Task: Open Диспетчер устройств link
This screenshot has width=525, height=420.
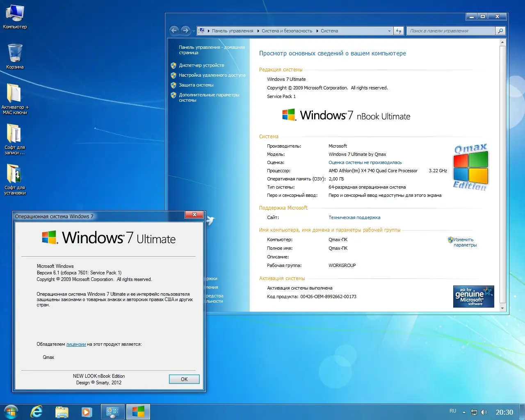Action: 201,65
